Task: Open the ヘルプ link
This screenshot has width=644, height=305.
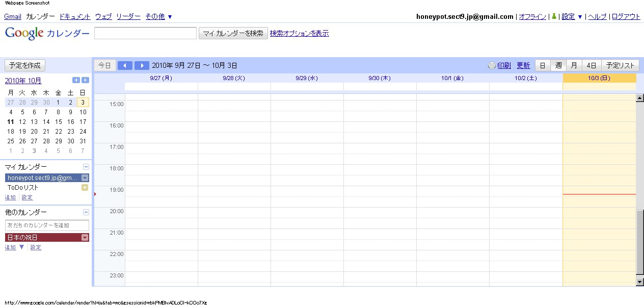Action: tap(597, 16)
